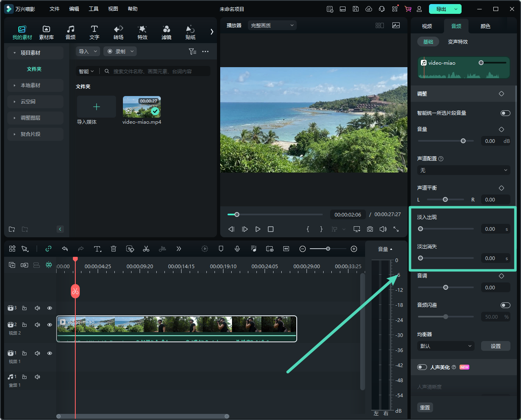Screen dimensions: 521x420
Task: Open the 特效 effects panel
Action: click(142, 32)
